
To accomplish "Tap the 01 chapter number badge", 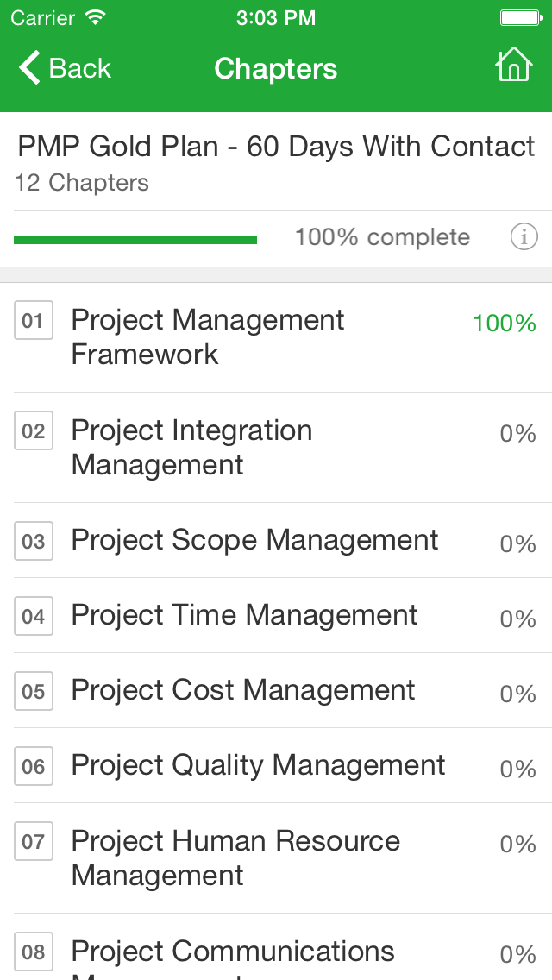I will (33, 321).
